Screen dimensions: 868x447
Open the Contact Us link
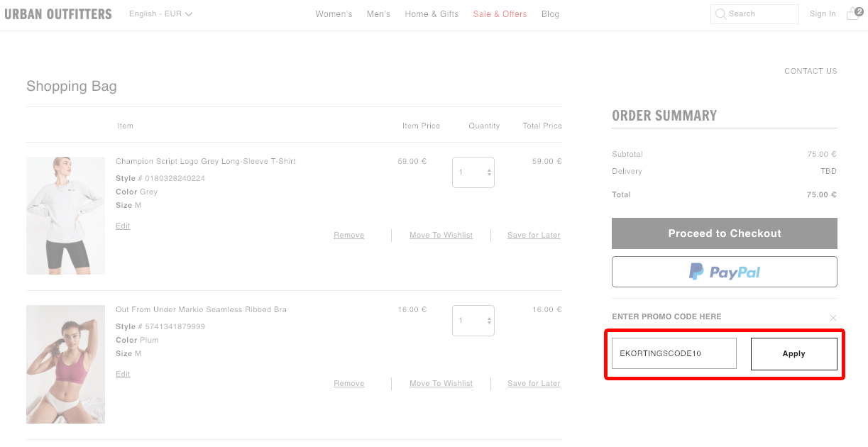[811, 71]
